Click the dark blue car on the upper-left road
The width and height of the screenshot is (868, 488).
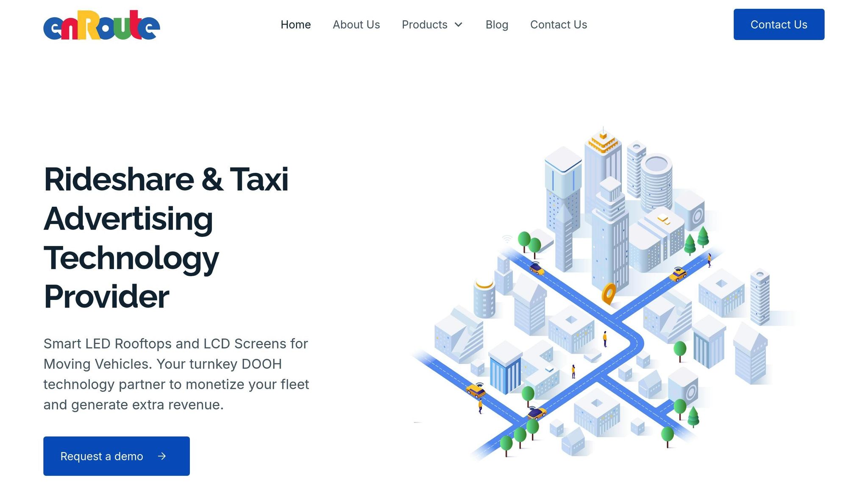(x=537, y=269)
